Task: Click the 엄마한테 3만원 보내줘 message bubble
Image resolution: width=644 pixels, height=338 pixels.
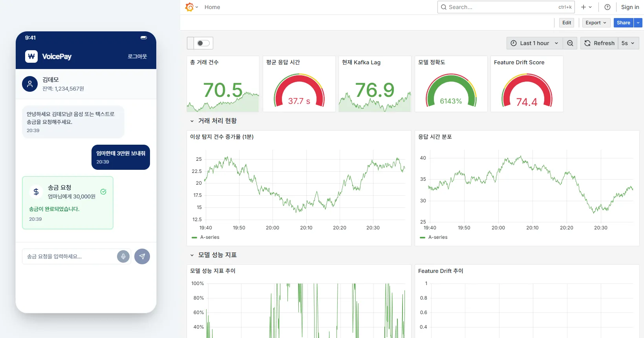Action: 121,157
